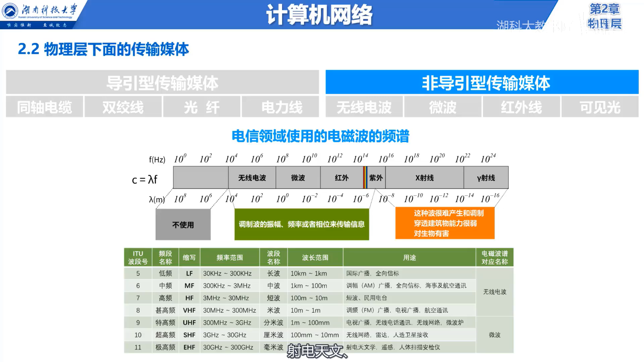The image size is (644, 362).
Task: Open the 电力线 tab
Action: coord(280,107)
